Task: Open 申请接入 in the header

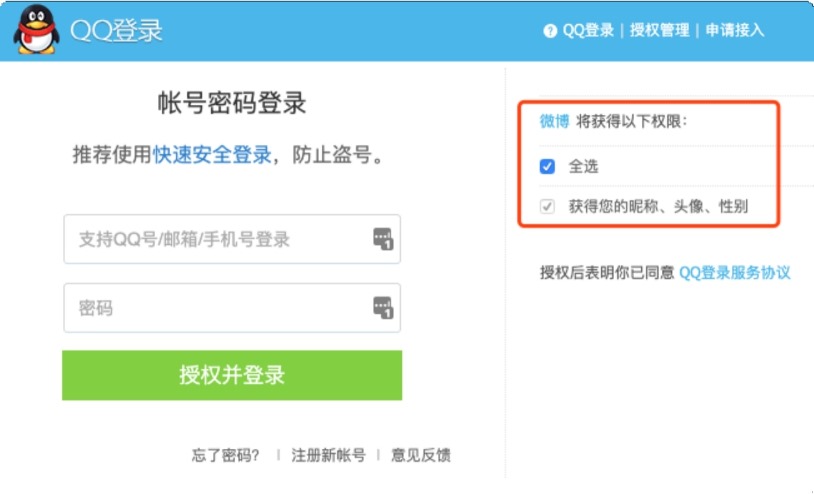Action: [x=735, y=30]
